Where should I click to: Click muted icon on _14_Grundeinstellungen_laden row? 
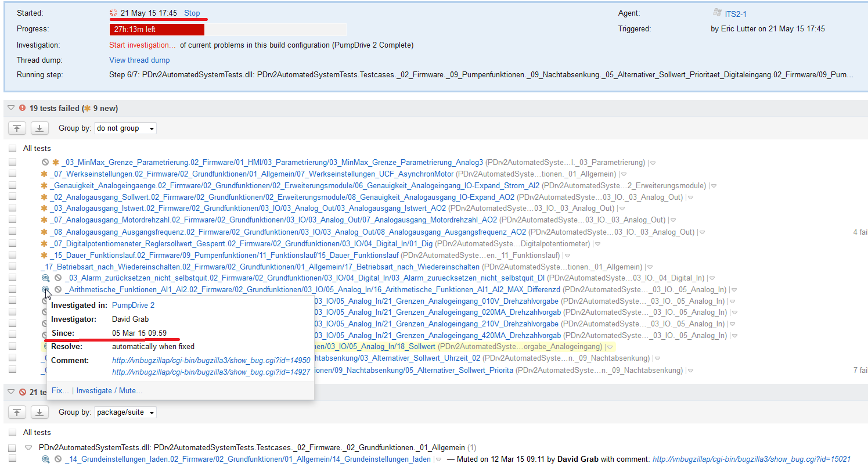point(58,459)
